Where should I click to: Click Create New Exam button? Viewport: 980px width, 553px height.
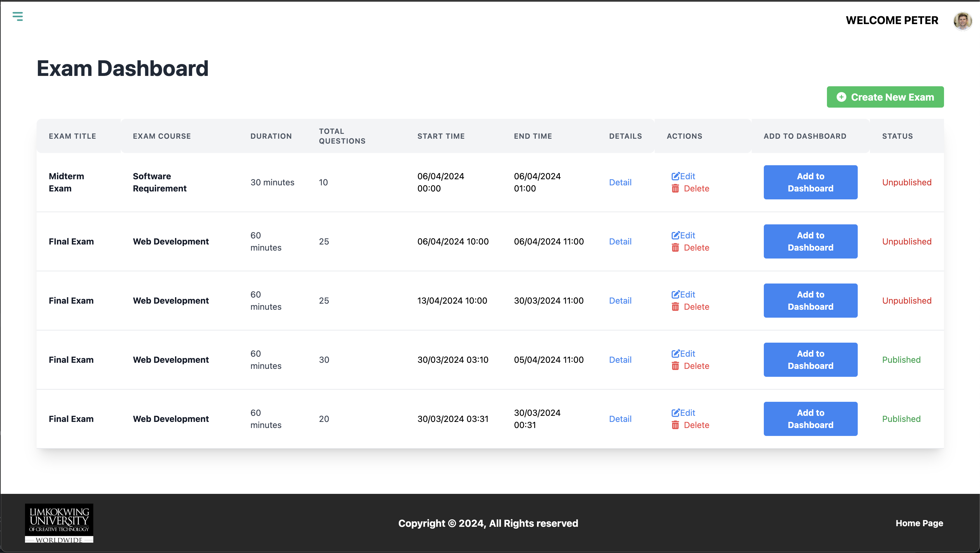coord(885,97)
